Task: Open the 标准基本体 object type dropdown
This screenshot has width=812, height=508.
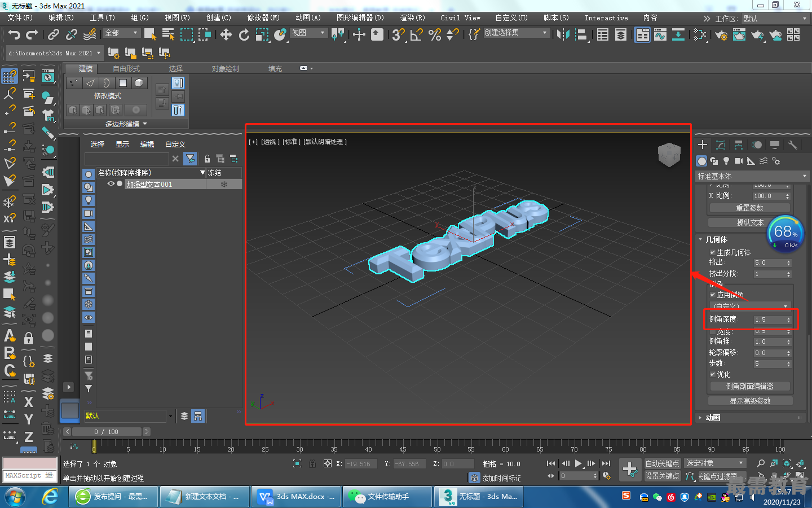Action: point(752,176)
